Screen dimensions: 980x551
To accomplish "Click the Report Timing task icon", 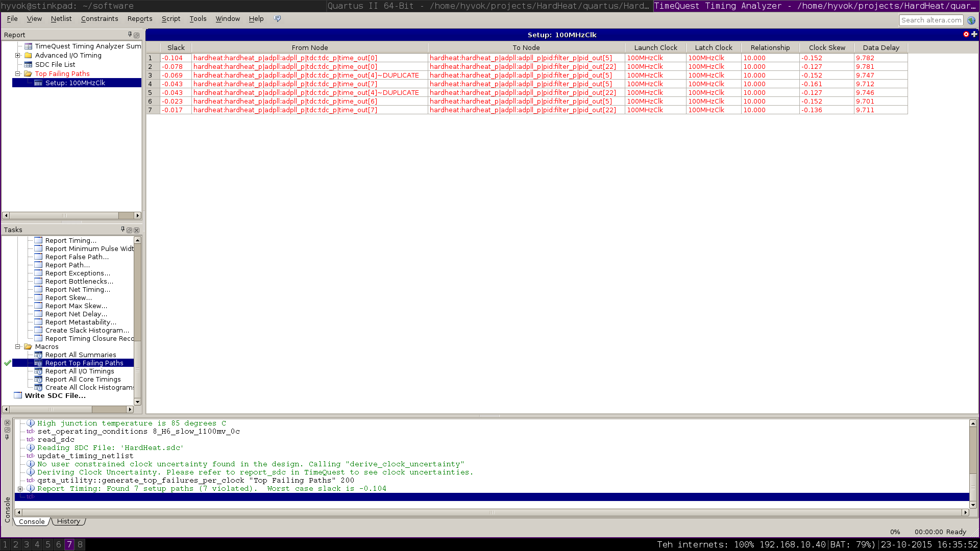I will tap(38, 240).
